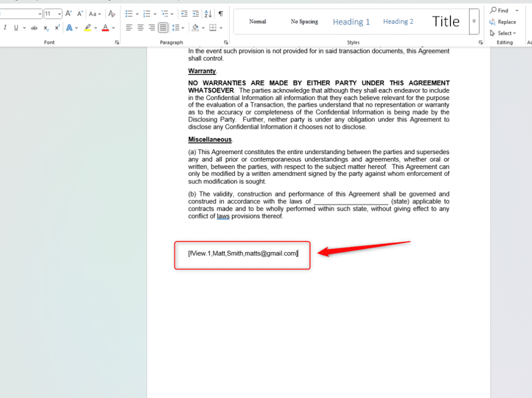This screenshot has height=398, width=532.
Task: Click the Superscript icon
Action: [x=57, y=28]
